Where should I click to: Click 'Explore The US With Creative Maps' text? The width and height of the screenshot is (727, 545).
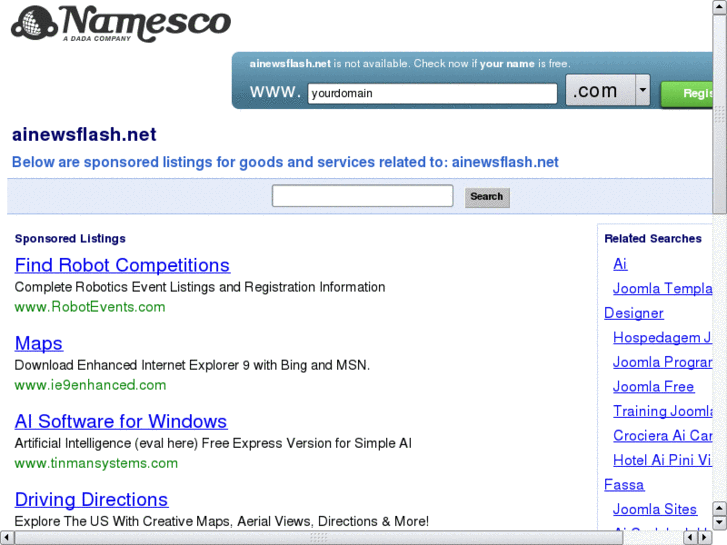222,521
